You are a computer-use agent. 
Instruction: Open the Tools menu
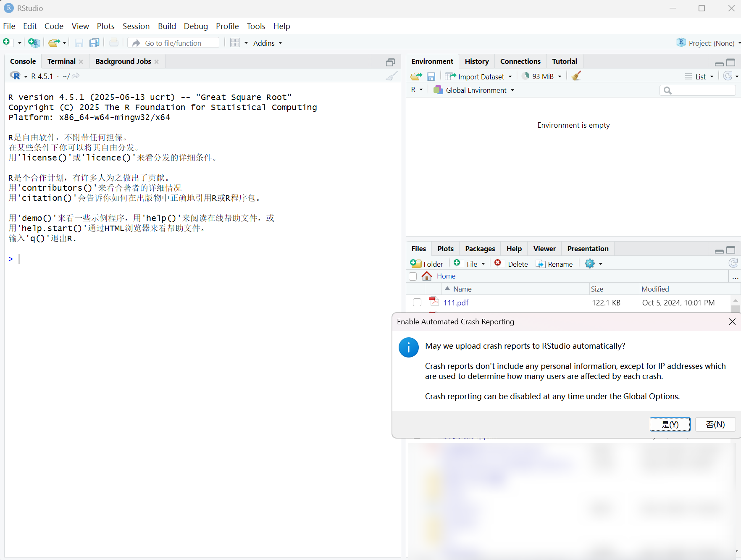pos(256,26)
